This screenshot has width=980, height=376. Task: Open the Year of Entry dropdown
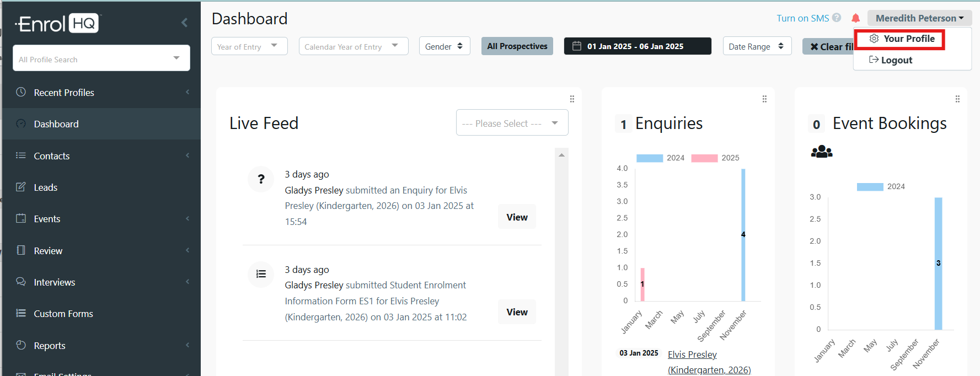pos(249,46)
